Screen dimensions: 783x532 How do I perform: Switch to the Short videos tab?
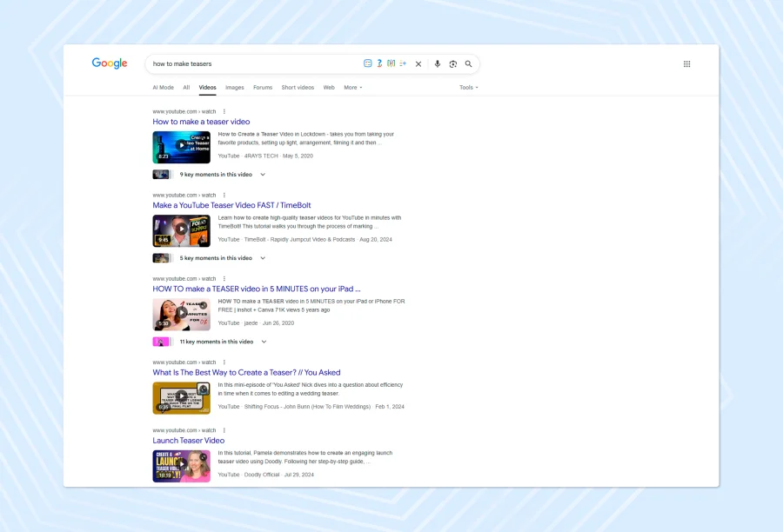pyautogui.click(x=298, y=88)
